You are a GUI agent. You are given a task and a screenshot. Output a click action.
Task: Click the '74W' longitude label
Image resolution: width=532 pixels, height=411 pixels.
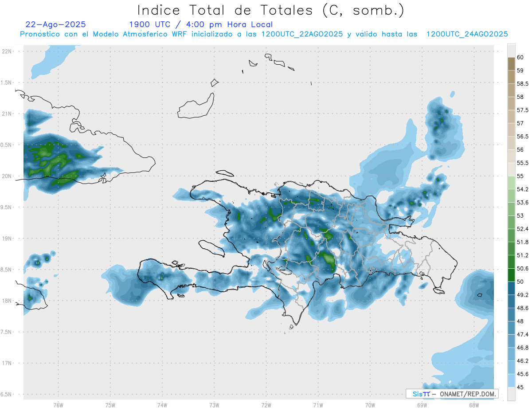pyautogui.click(x=162, y=405)
